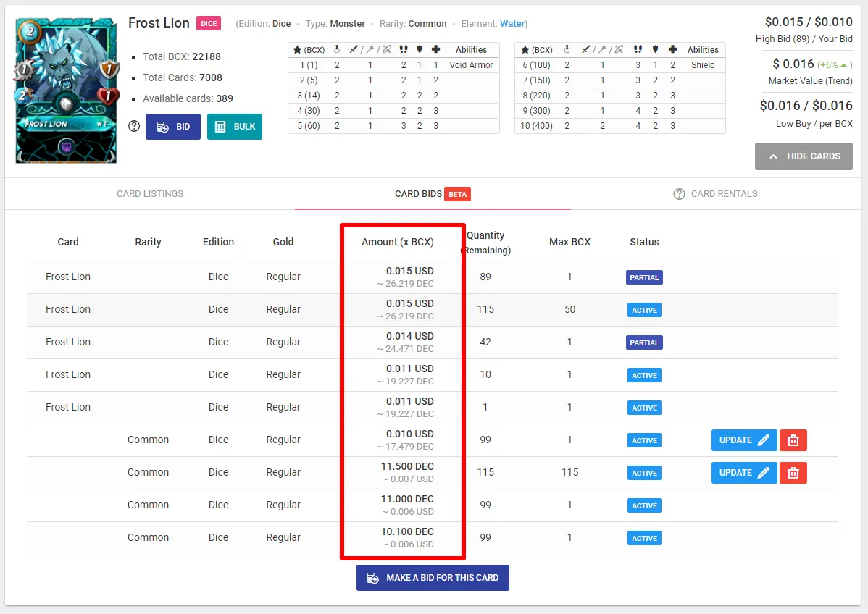
Task: Click the PARTIAL status on the 0.014 USD row
Action: coord(644,343)
